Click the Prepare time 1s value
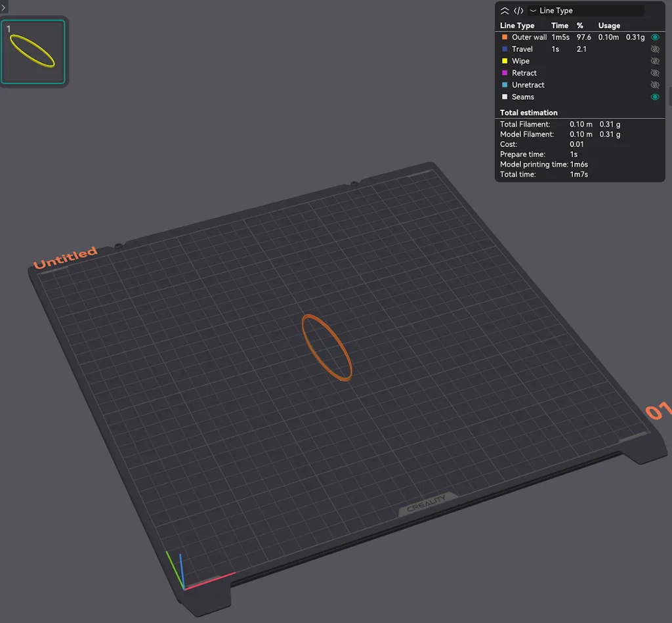 tap(574, 154)
